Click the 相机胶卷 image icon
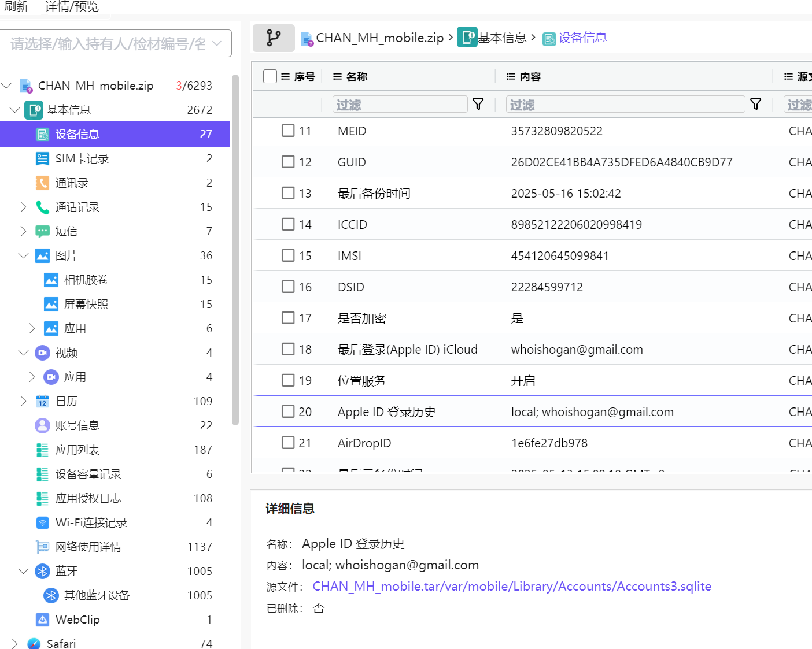This screenshot has width=812, height=649. 51,280
